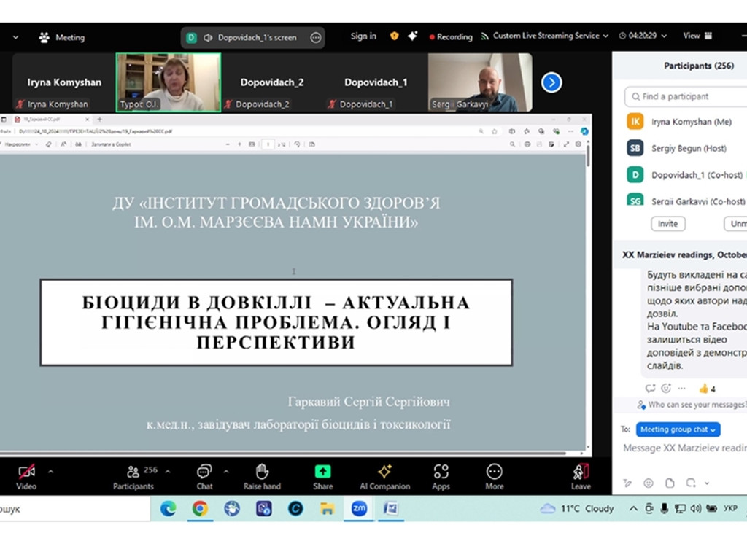Click the chat screenshot capture icon
Viewport: 747px width, 560px height.
coord(691,483)
